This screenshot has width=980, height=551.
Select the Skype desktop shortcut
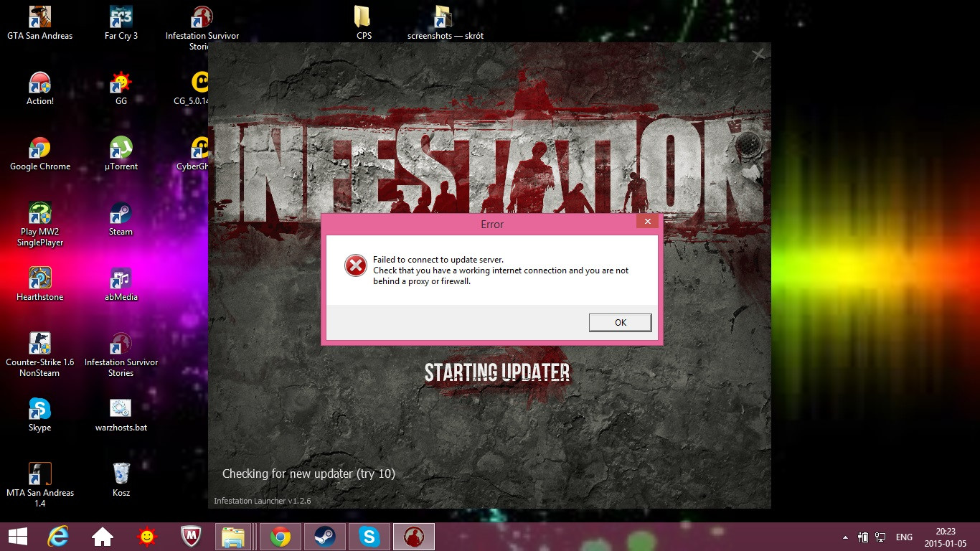pyautogui.click(x=39, y=415)
